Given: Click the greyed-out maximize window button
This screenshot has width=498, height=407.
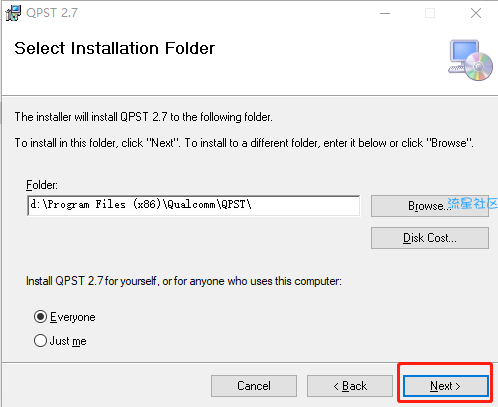Looking at the screenshot, I should (430, 13).
